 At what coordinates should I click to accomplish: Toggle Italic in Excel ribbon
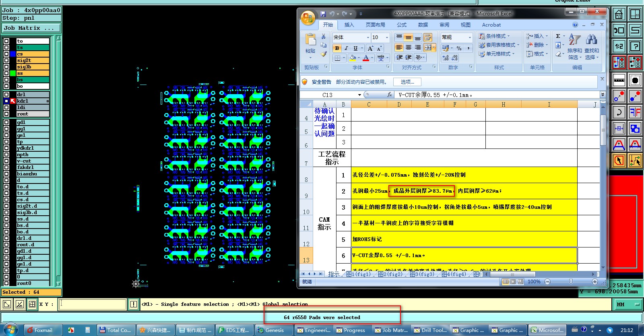[346, 48]
